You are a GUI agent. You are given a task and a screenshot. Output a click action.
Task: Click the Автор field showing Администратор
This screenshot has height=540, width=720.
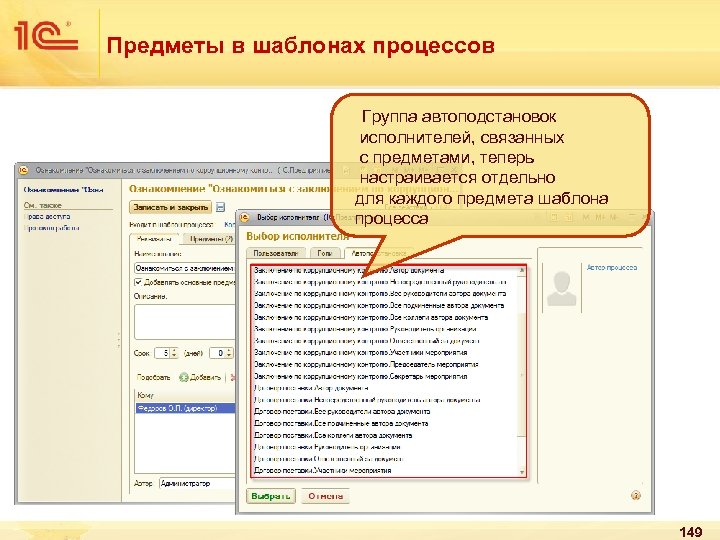tap(197, 483)
